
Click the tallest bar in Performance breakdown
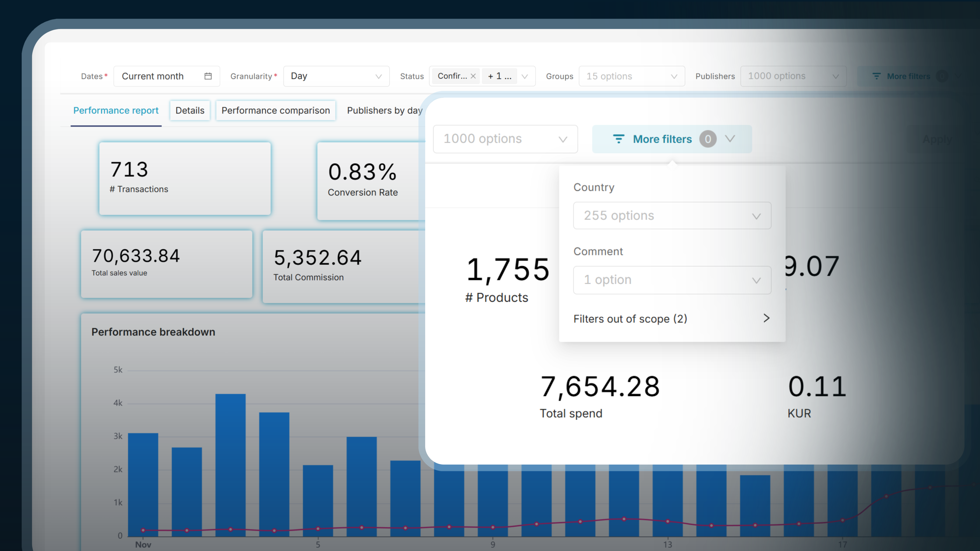[230, 464]
